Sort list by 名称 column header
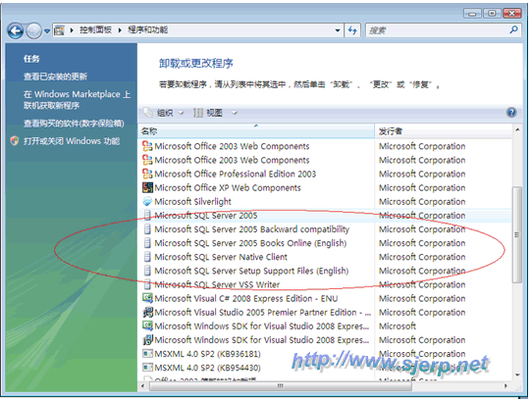 [x=256, y=130]
